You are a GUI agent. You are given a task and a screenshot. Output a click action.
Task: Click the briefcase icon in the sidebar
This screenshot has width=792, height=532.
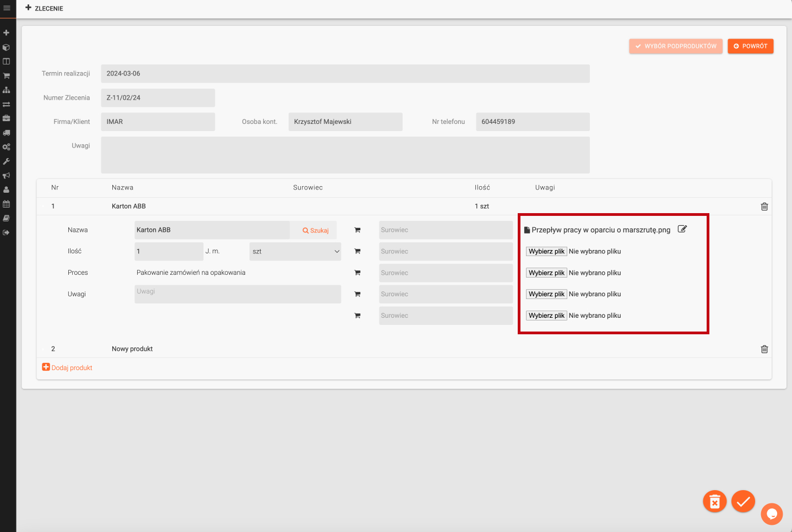[x=7, y=118]
